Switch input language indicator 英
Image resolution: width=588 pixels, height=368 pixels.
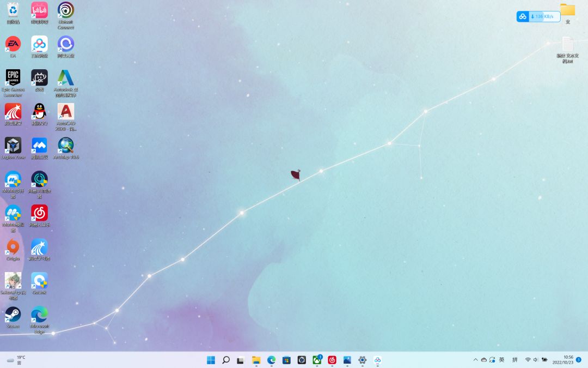[x=502, y=360]
